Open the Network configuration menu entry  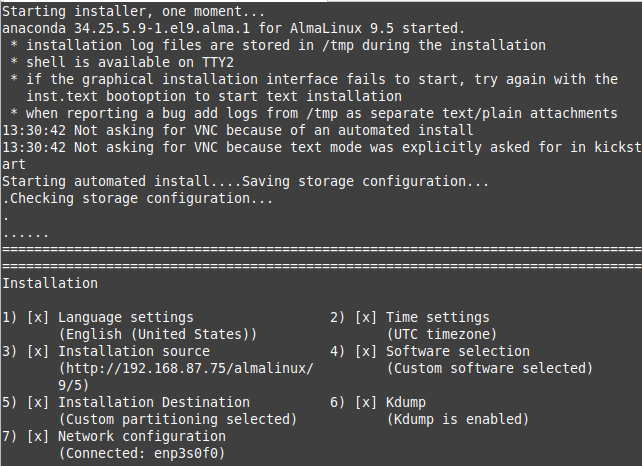(141, 436)
